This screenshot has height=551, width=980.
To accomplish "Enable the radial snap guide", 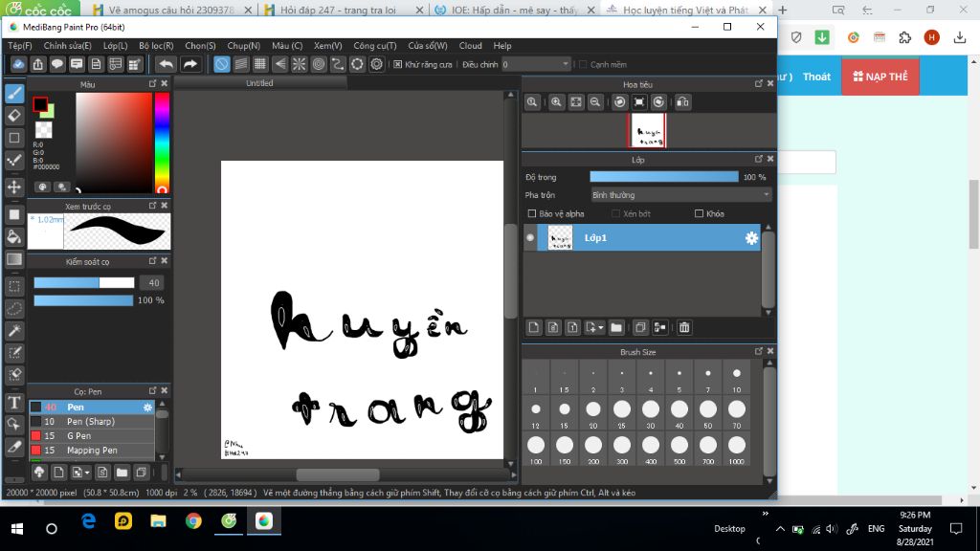I will [x=300, y=64].
